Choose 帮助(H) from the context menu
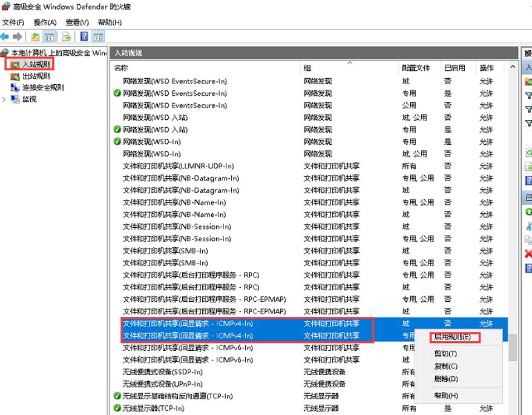 (x=446, y=396)
